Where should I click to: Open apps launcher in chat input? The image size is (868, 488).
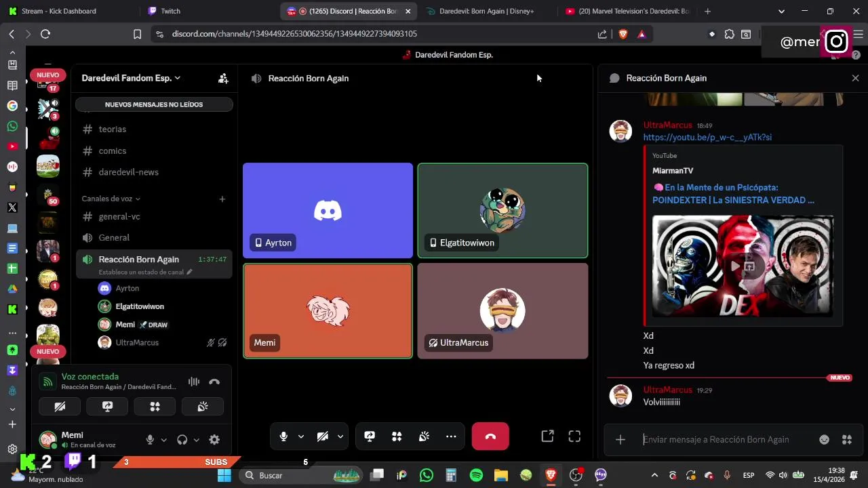click(847, 440)
